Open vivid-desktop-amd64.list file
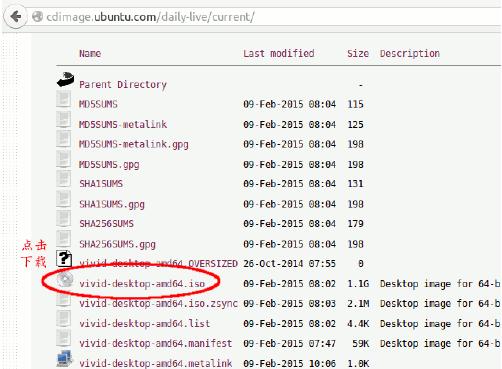 tap(145, 323)
